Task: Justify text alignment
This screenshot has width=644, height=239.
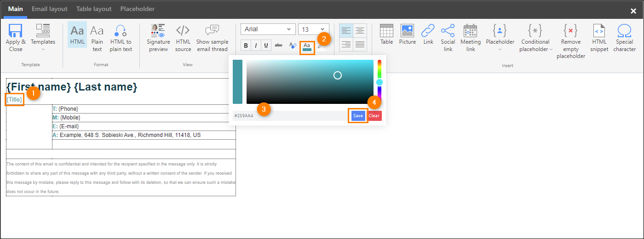Action: click(360, 44)
